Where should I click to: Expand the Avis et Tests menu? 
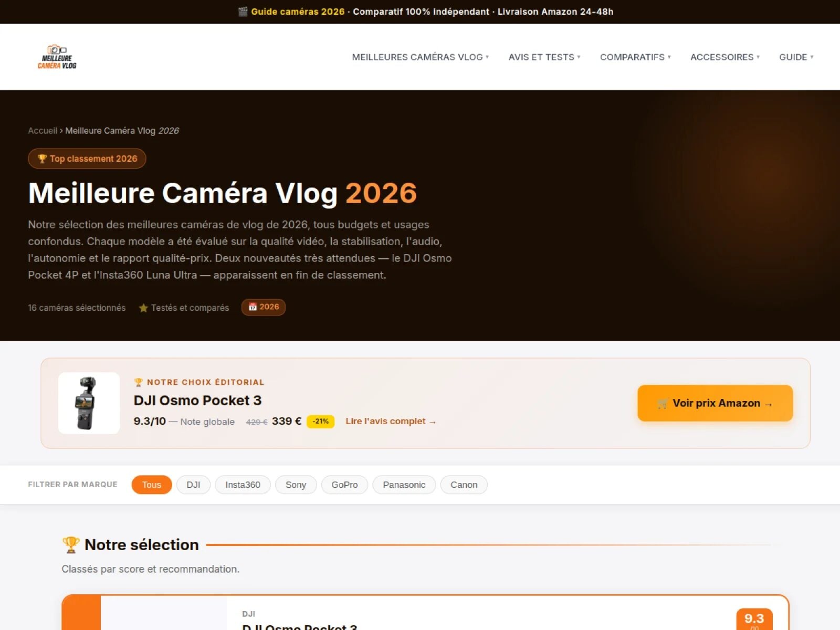click(544, 57)
